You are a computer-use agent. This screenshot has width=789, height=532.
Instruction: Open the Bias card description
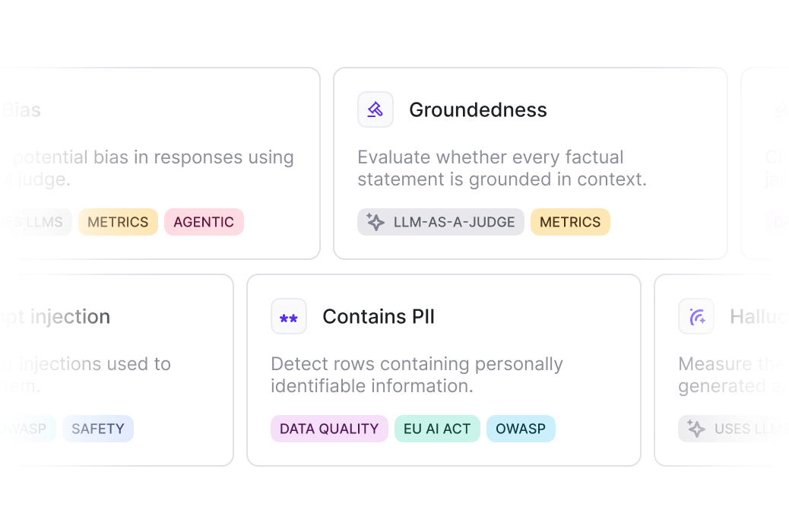[147, 168]
